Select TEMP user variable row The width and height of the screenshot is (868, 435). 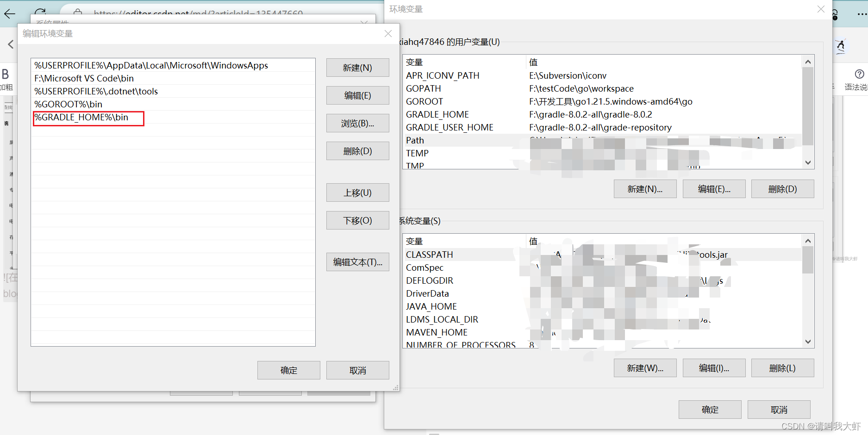[x=602, y=153]
